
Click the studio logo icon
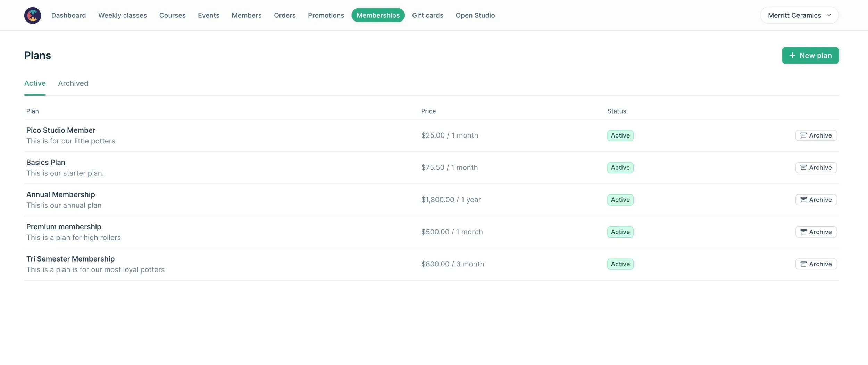(x=33, y=15)
